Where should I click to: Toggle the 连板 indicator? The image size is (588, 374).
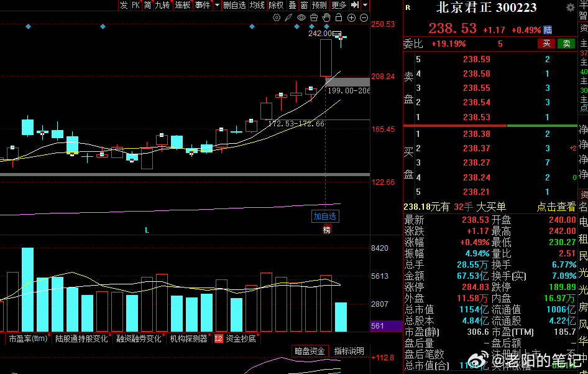pos(183,5)
